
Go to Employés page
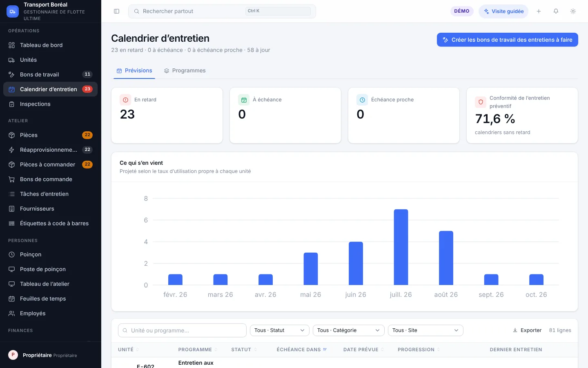click(50, 313)
